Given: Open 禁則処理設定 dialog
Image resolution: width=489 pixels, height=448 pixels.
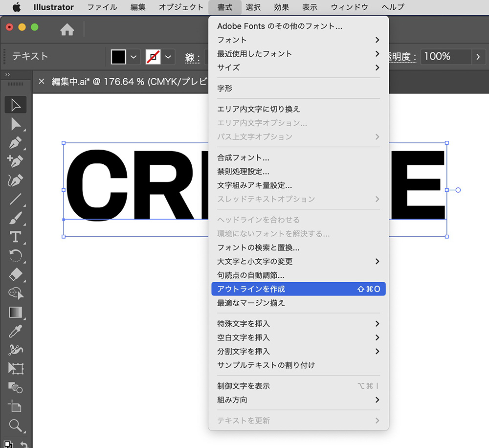Looking at the screenshot, I should click(x=298, y=171).
